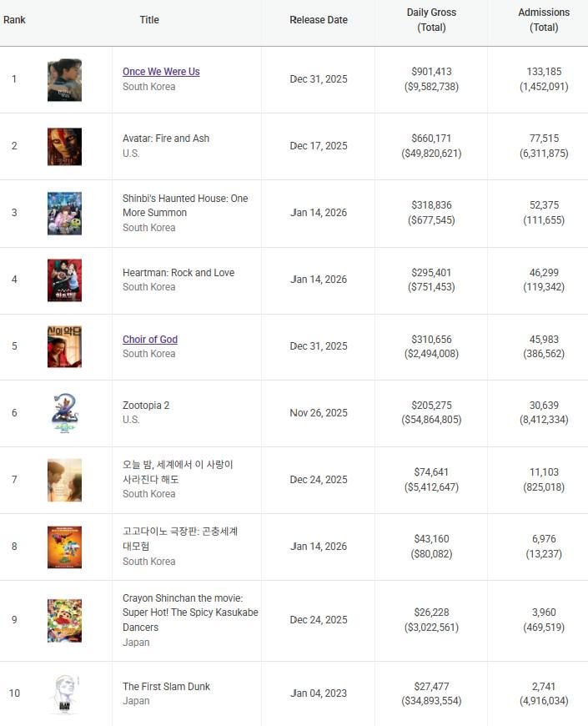
Task: Click the rank 7 Korean movie poster
Action: 64,480
